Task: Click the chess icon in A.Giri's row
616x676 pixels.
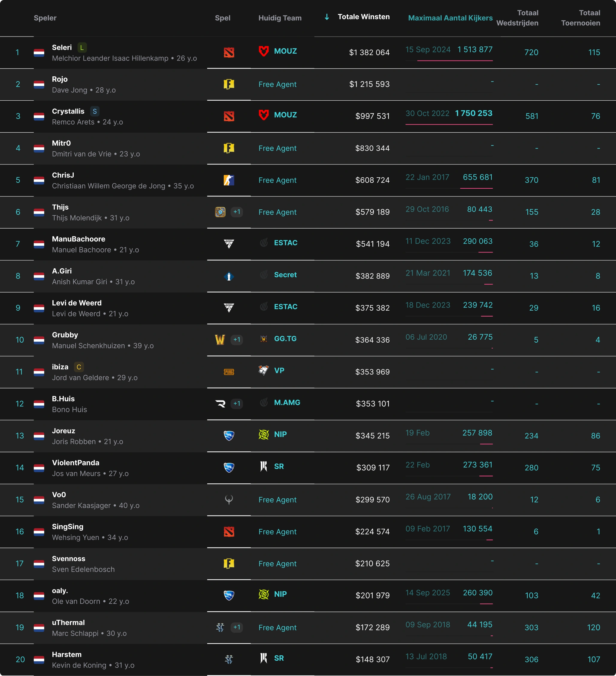Action: tap(229, 276)
